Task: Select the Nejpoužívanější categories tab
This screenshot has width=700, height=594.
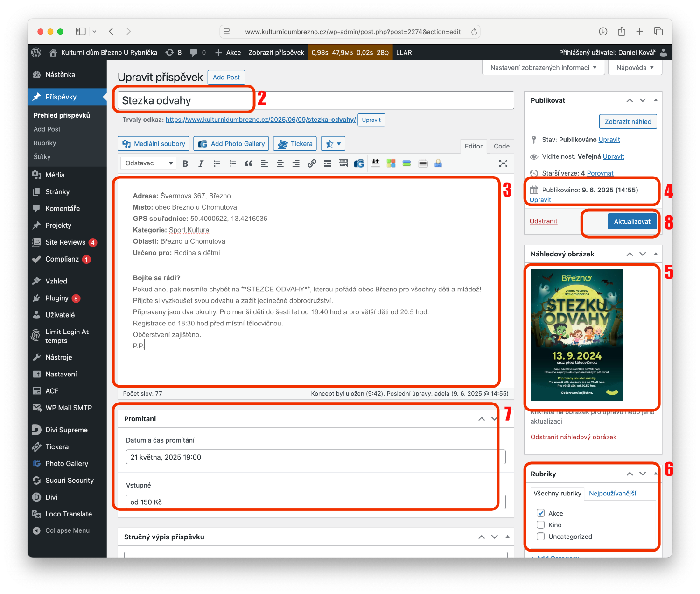Action: (612, 494)
